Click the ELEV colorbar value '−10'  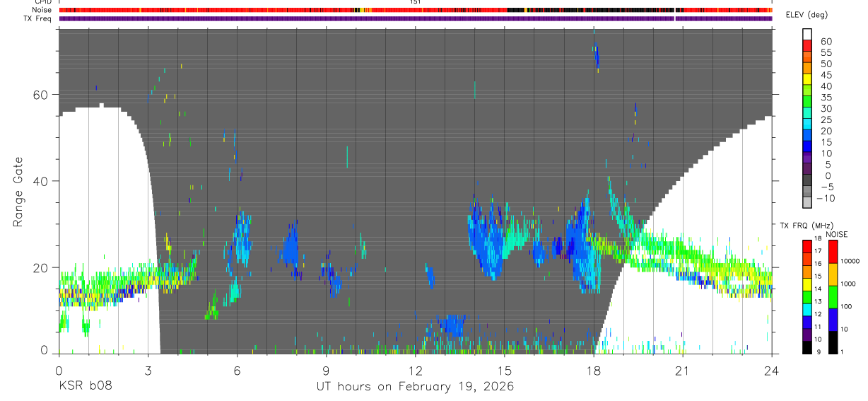point(826,199)
